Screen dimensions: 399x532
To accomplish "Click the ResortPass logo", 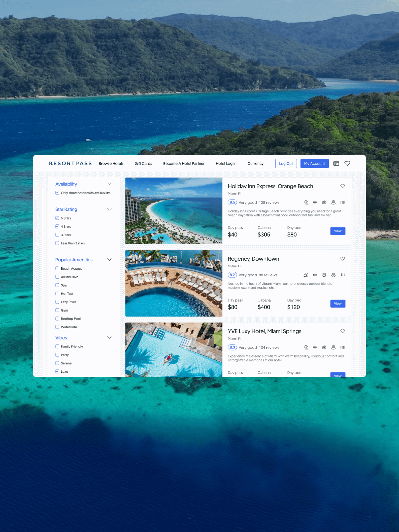I will (70, 163).
